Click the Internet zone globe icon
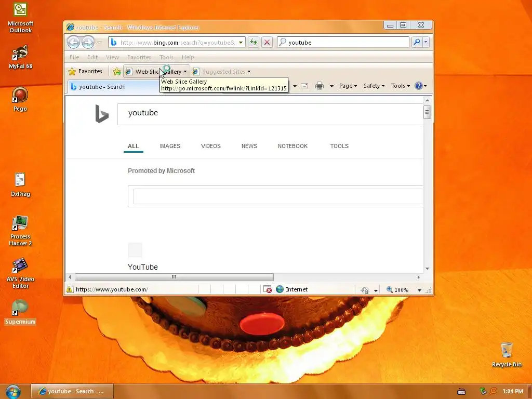Screen dimensions: 532x399 click(280, 289)
